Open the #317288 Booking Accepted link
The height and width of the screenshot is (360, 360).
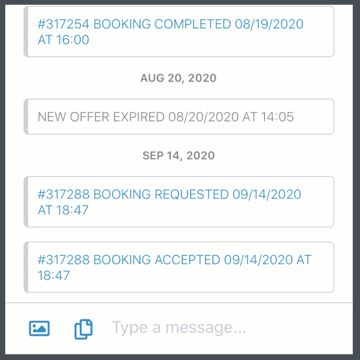174,267
